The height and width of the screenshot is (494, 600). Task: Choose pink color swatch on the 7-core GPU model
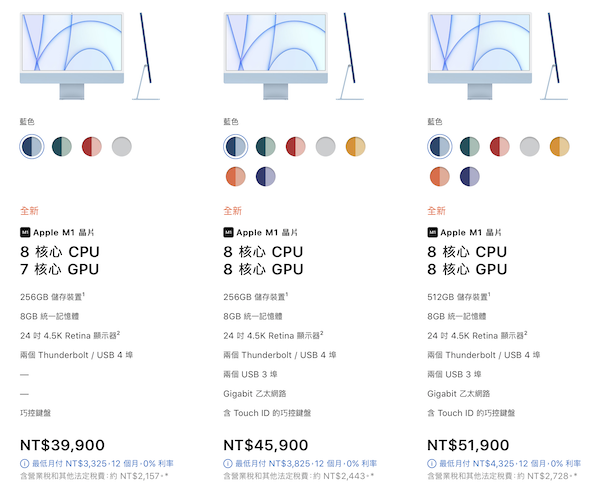pos(92,147)
